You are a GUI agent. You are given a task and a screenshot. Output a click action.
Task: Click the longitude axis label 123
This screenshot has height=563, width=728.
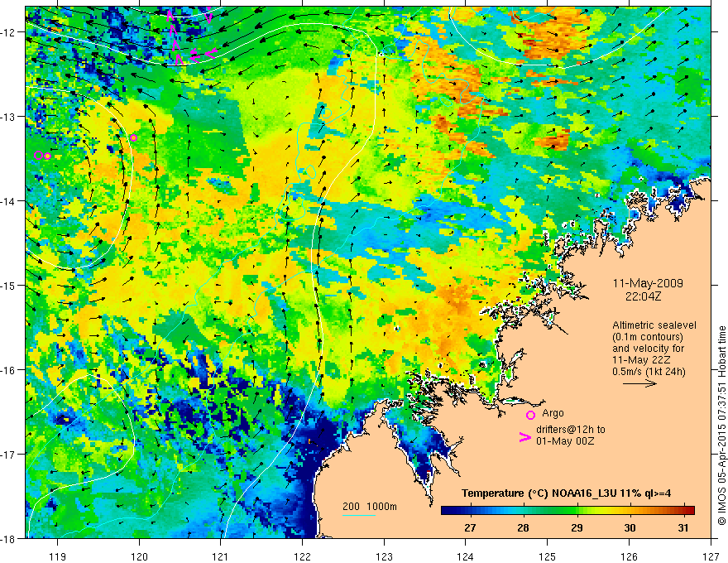384,556
